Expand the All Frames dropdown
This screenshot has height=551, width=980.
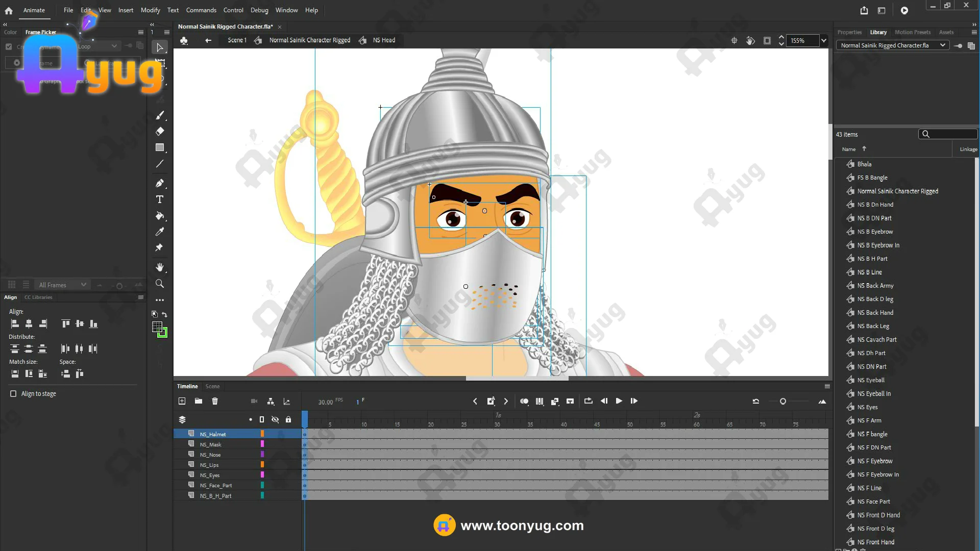[x=83, y=285]
